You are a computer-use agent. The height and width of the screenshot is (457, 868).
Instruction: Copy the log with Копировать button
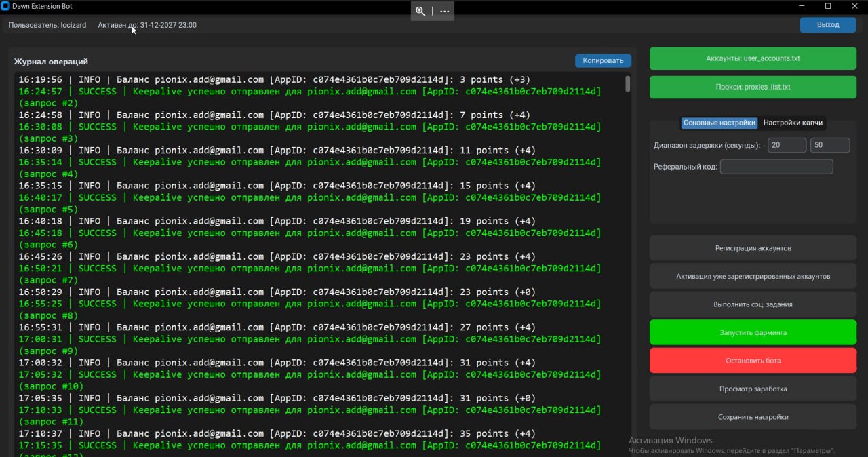[x=603, y=60]
